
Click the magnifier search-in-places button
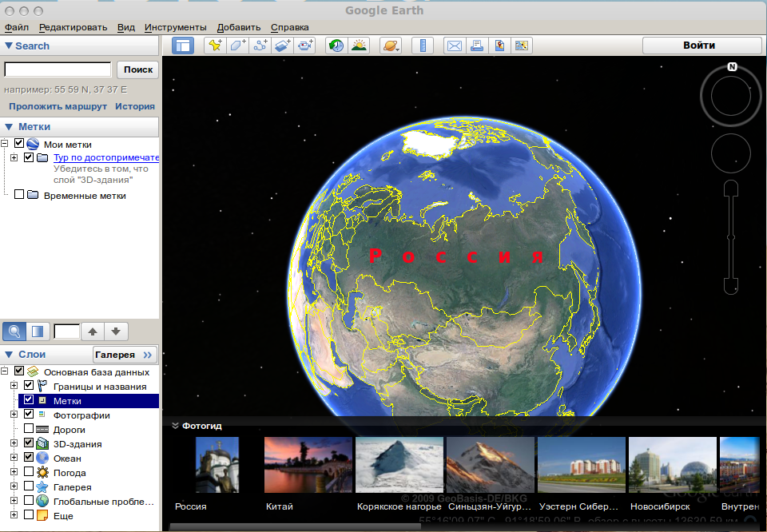[x=14, y=331]
